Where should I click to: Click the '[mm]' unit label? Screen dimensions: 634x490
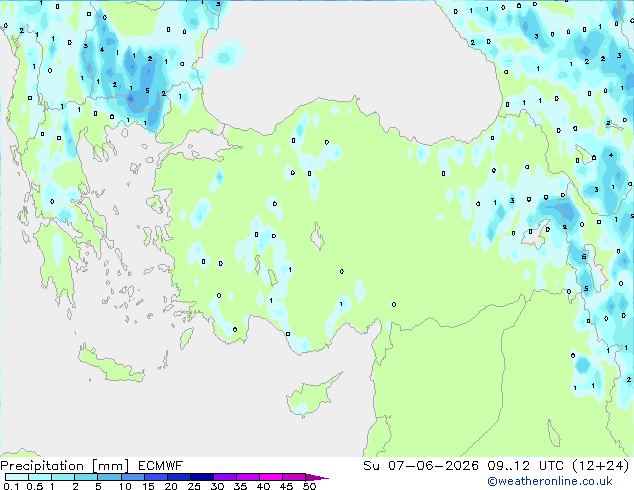(x=110, y=466)
